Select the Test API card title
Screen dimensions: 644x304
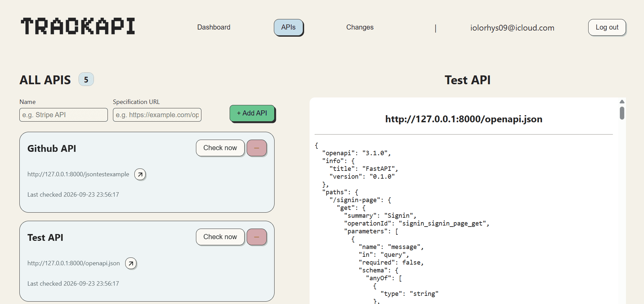[45, 237]
